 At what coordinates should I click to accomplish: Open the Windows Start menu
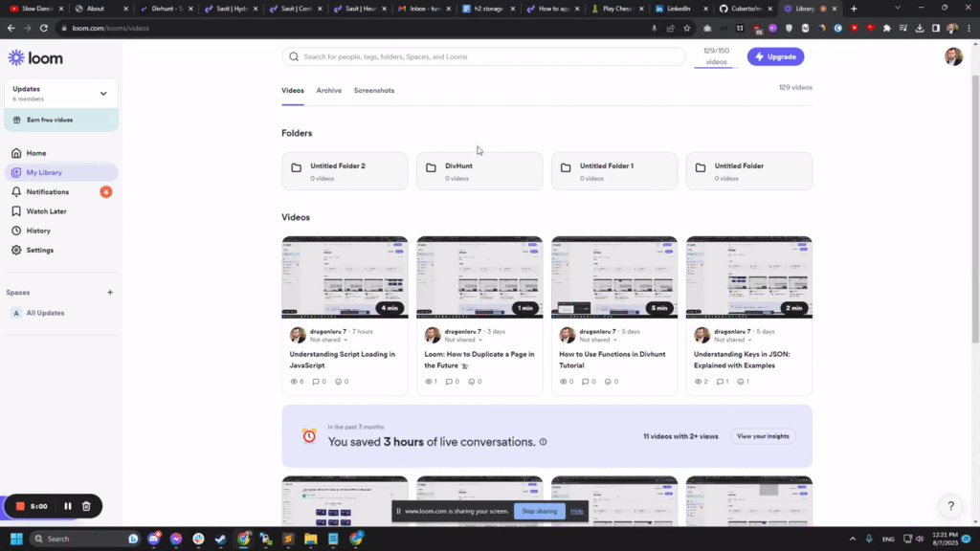[x=16, y=539]
